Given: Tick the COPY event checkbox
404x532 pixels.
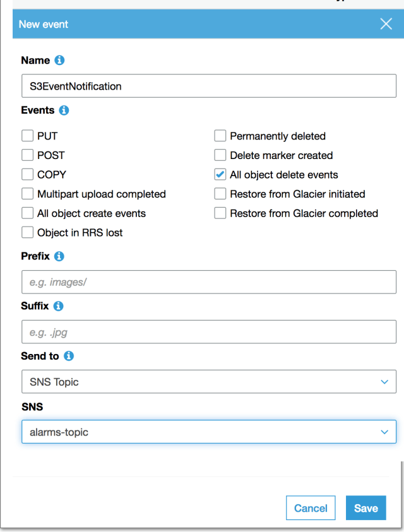Looking at the screenshot, I should point(27,175).
